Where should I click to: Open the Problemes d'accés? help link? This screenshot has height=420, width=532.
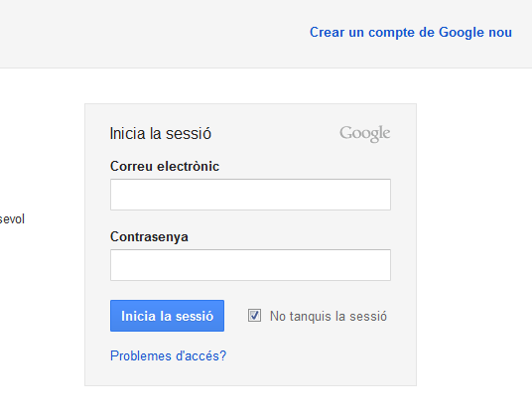click(168, 355)
